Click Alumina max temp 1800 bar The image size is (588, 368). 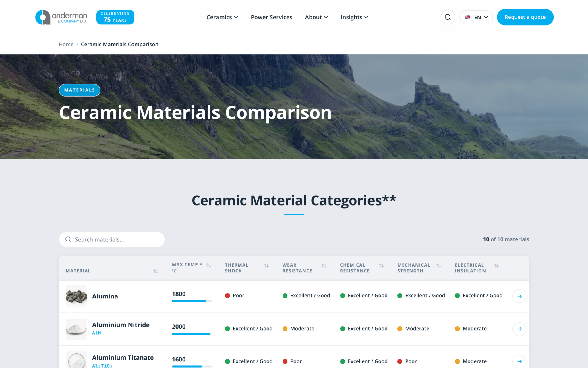[192, 301]
